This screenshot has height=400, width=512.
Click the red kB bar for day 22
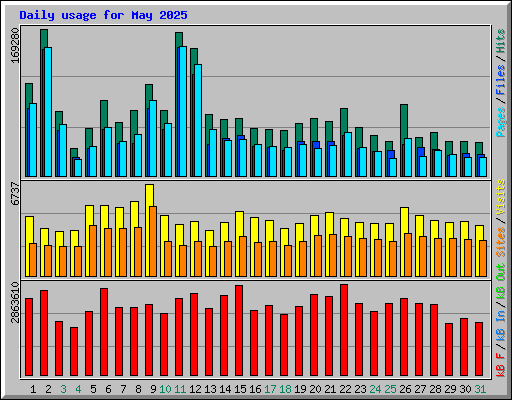tap(344, 330)
